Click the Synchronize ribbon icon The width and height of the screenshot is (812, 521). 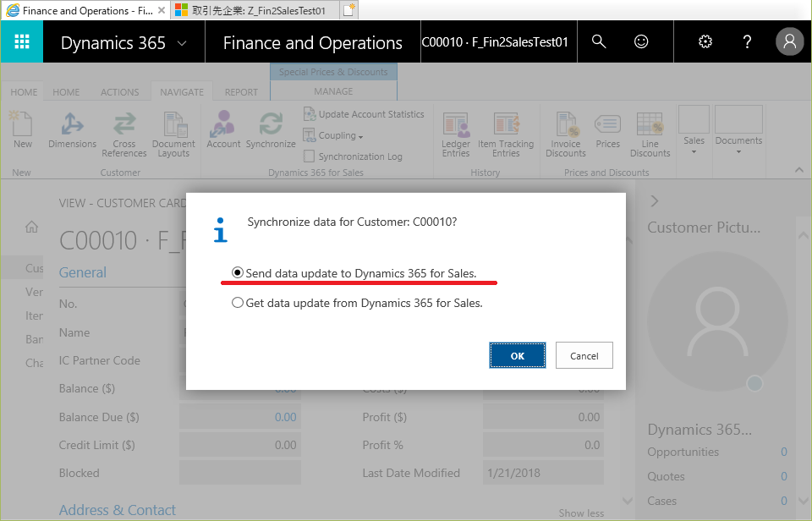click(271, 129)
